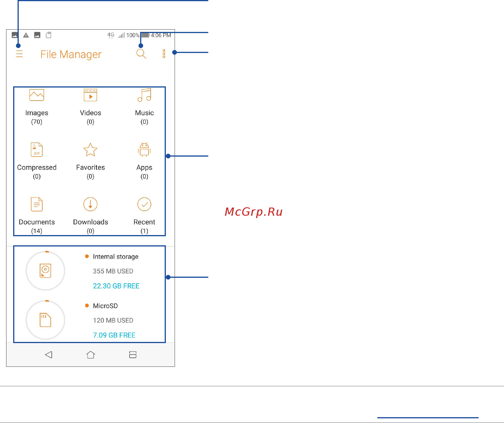Image resolution: width=504 pixels, height=423 pixels.
Task: Tap 120 MB USED text
Action: click(x=113, y=321)
